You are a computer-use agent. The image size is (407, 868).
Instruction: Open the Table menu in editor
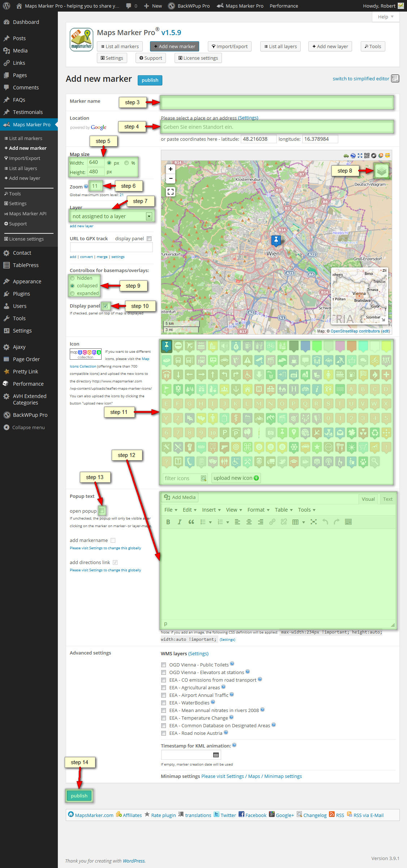pos(284,510)
